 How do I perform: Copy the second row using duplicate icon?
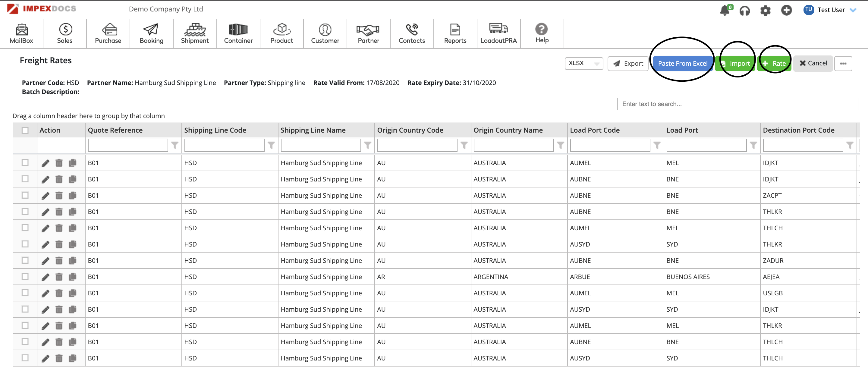[72, 179]
